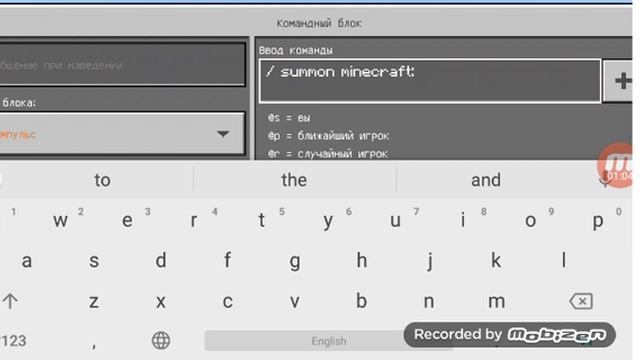
Task: Choose the suggestion word "to"
Action: 102,180
